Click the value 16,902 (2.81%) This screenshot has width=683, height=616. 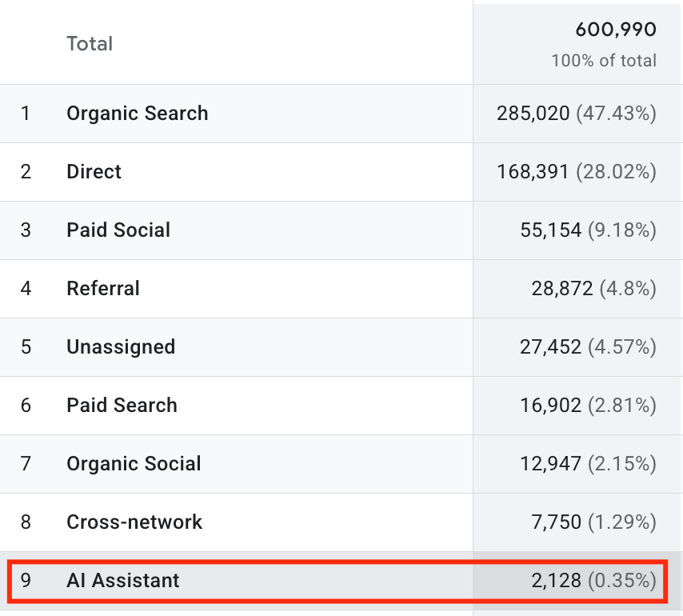click(588, 405)
